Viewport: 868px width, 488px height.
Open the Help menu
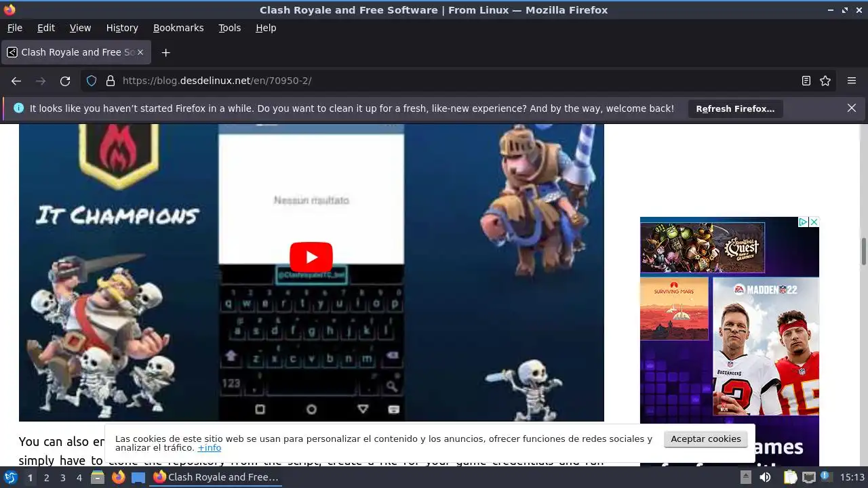click(x=266, y=28)
